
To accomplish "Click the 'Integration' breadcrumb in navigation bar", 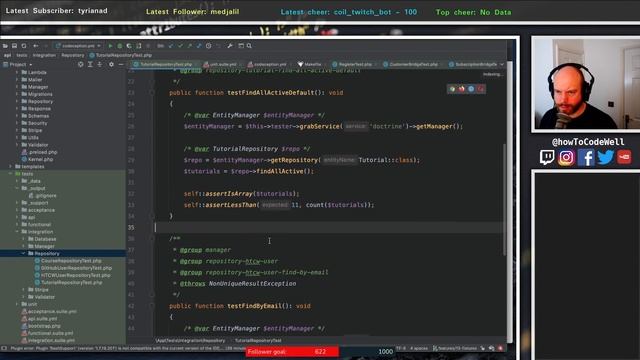I will click(x=44, y=55).
